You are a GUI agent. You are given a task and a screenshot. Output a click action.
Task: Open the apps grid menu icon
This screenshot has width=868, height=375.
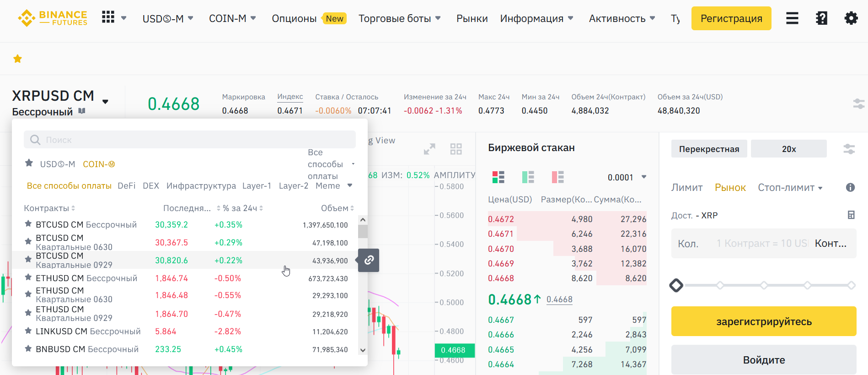[108, 17]
